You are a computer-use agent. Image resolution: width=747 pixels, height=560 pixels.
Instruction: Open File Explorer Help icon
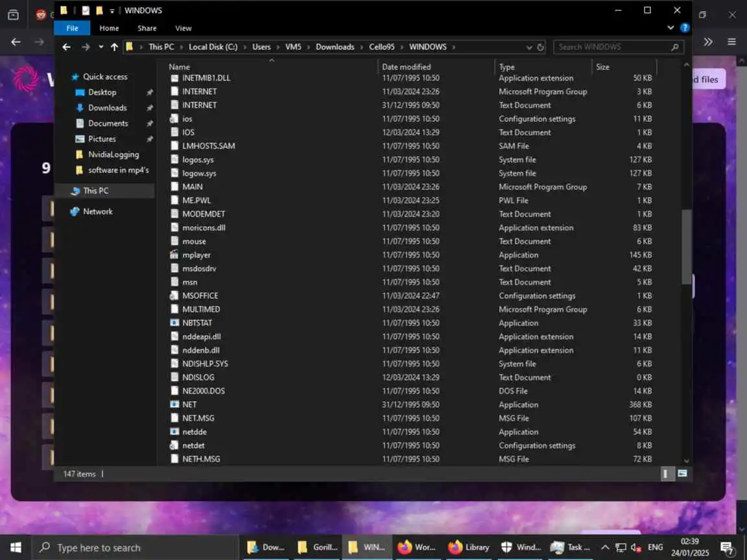pyautogui.click(x=685, y=28)
